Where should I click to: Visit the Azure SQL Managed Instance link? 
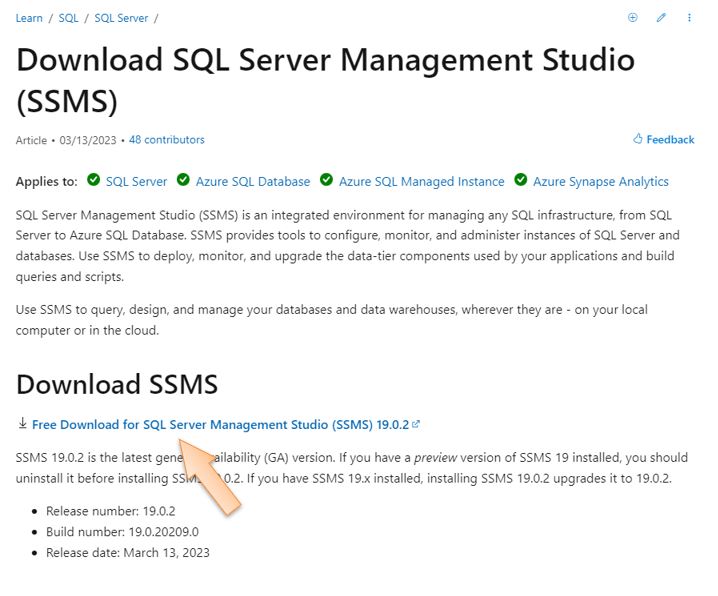point(421,181)
